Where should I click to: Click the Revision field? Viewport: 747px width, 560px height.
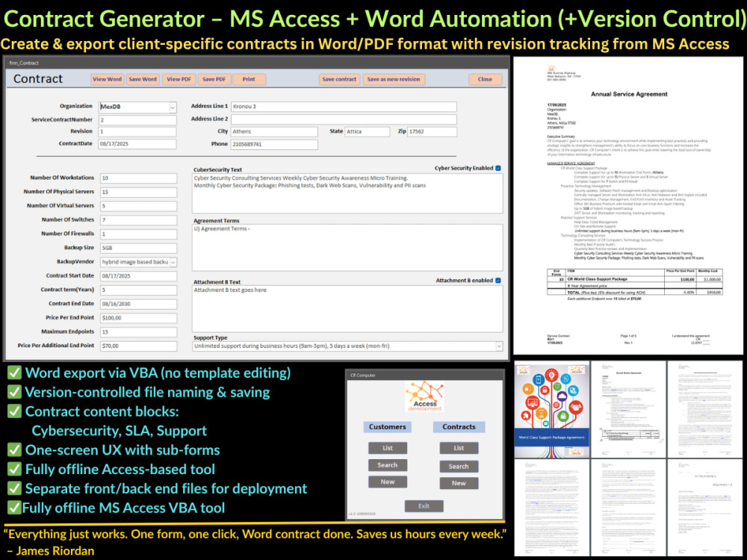pyautogui.click(x=137, y=131)
